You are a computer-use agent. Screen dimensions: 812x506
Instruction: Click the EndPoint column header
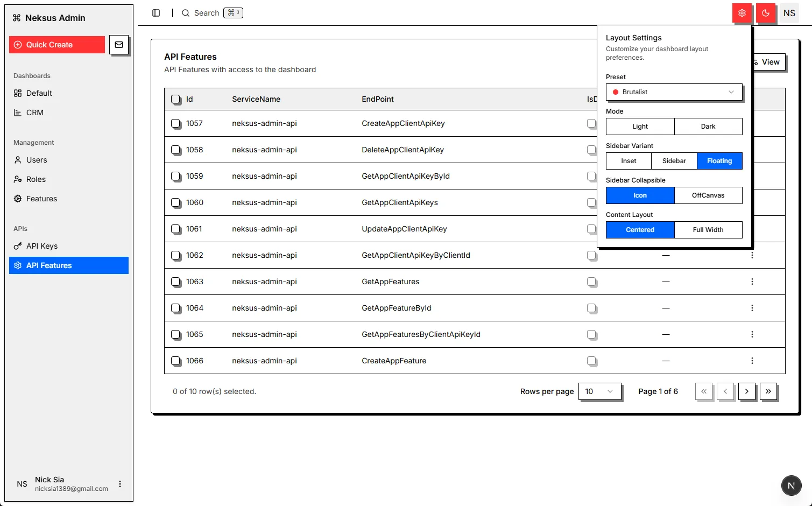pyautogui.click(x=378, y=99)
